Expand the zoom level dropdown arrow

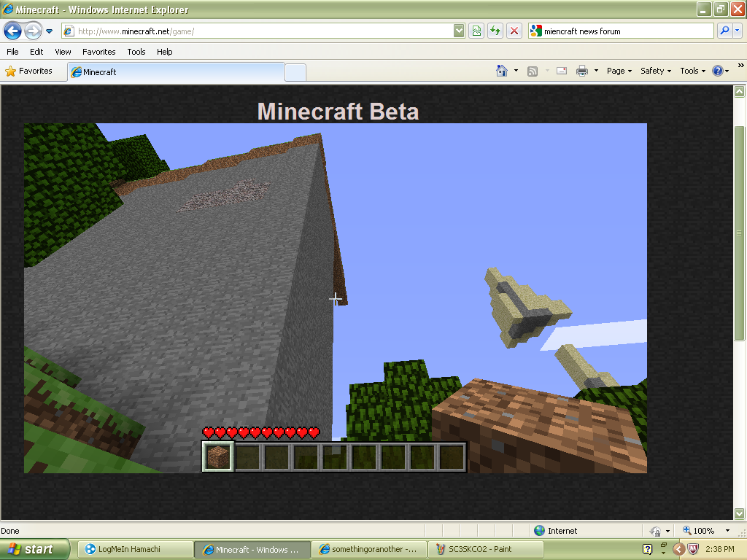point(727,531)
